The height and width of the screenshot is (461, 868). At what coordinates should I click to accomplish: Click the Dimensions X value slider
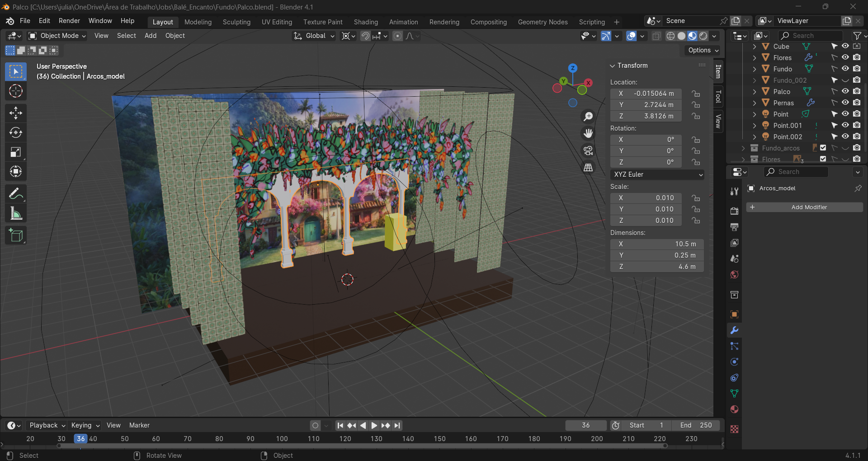(x=657, y=244)
